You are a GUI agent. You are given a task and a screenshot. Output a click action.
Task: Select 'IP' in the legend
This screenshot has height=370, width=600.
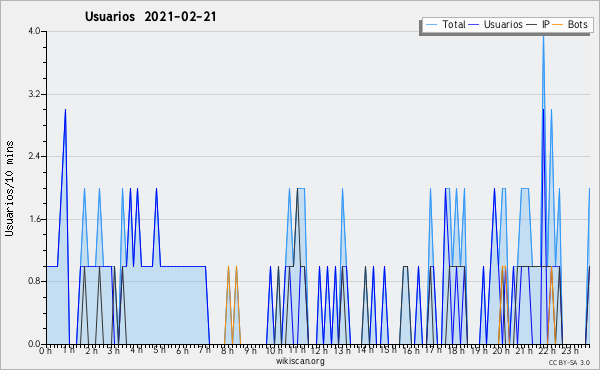[546, 24]
